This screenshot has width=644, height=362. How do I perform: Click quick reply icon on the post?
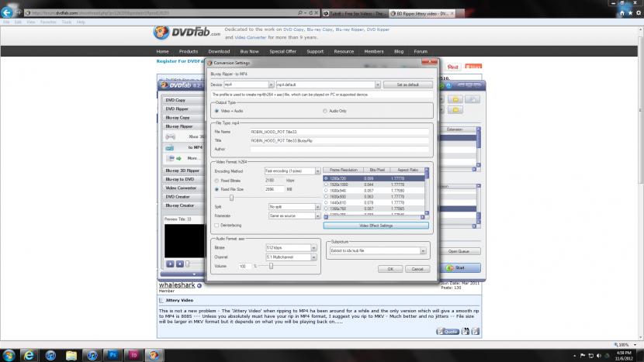click(475, 331)
